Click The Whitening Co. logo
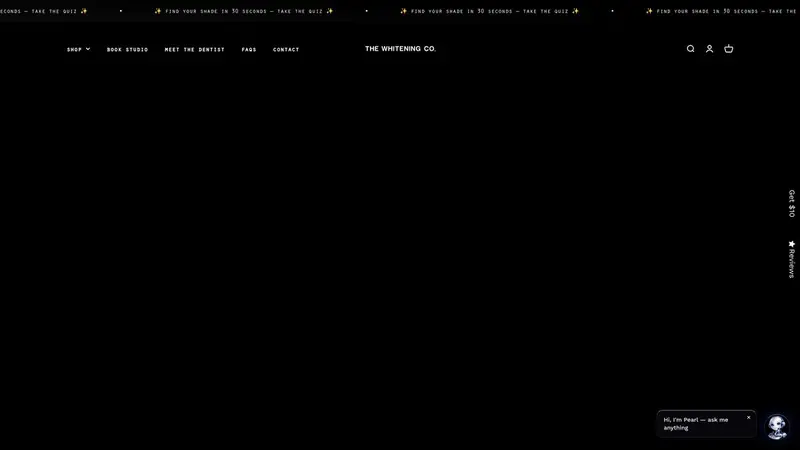800x450 pixels. [x=401, y=49]
